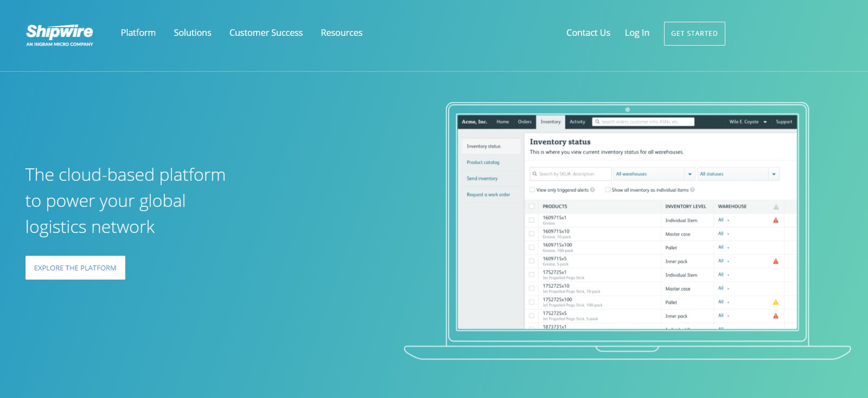
Task: Click the PRODUCTS column header
Action: point(555,206)
